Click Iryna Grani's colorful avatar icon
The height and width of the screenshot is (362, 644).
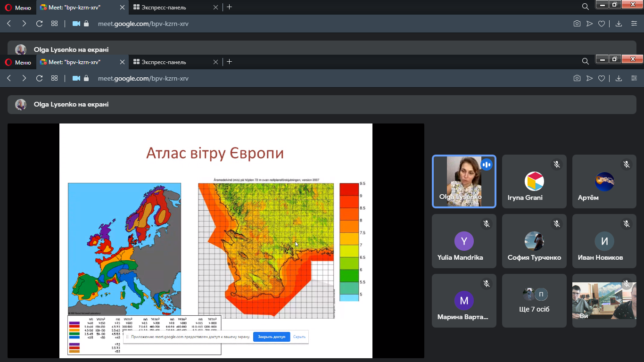[534, 181]
